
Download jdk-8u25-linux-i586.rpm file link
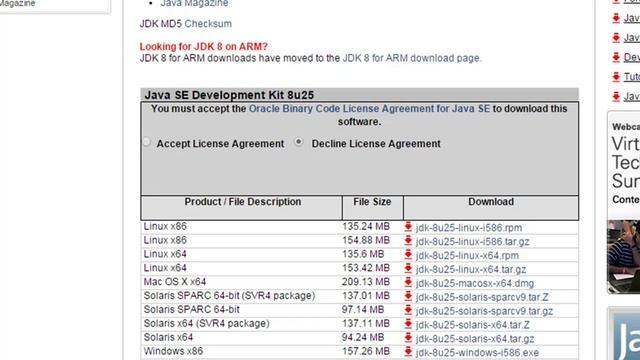[x=469, y=228]
